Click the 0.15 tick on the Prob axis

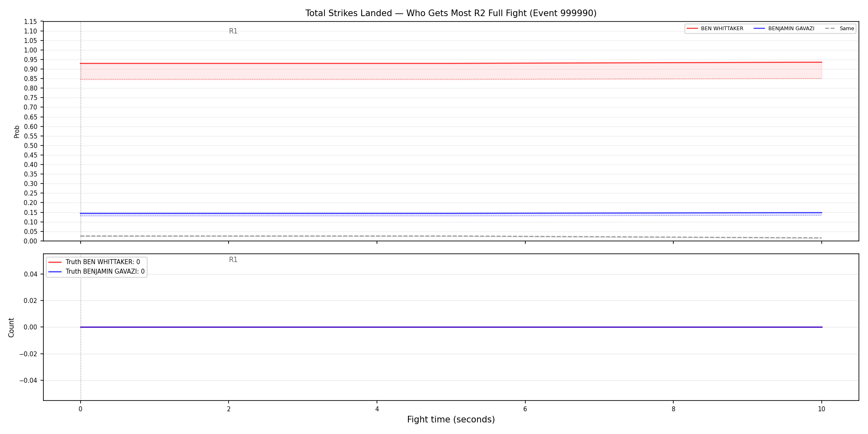30,212
